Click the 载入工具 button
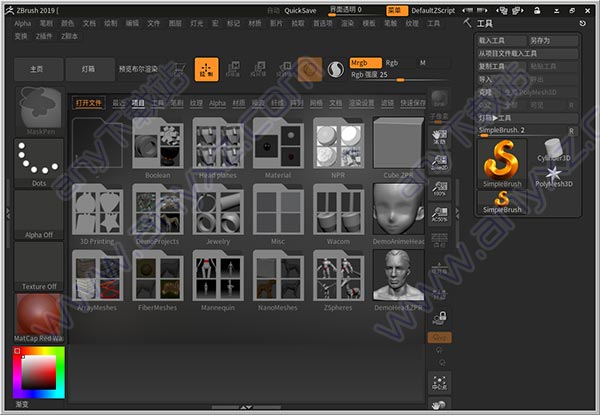600x415 pixels. 502,41
